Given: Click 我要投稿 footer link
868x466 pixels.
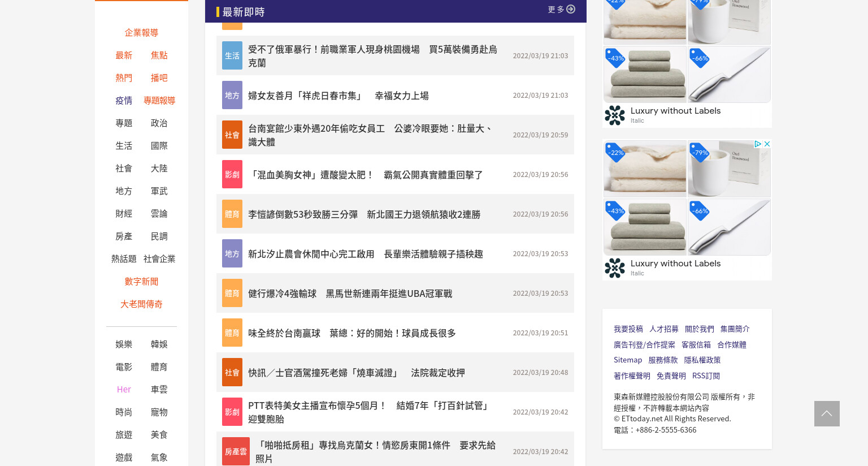Looking at the screenshot, I should [628, 329].
